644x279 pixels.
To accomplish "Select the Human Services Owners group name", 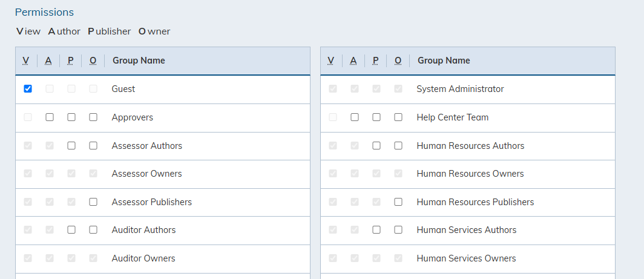I will click(x=466, y=258).
